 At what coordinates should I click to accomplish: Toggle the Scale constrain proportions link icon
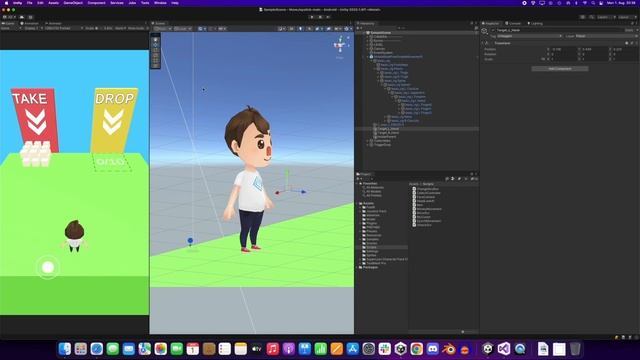point(543,59)
